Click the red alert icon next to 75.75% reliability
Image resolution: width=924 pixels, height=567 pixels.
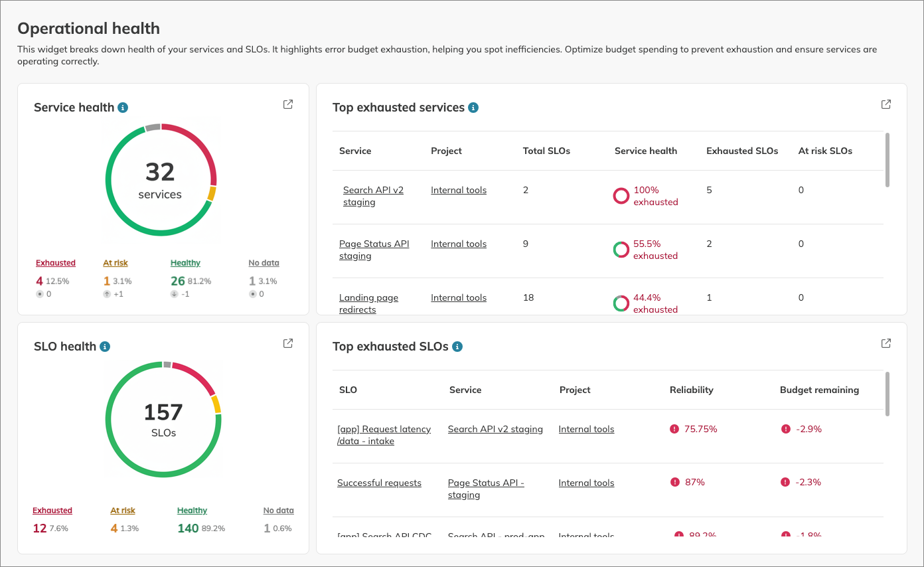[x=675, y=429]
